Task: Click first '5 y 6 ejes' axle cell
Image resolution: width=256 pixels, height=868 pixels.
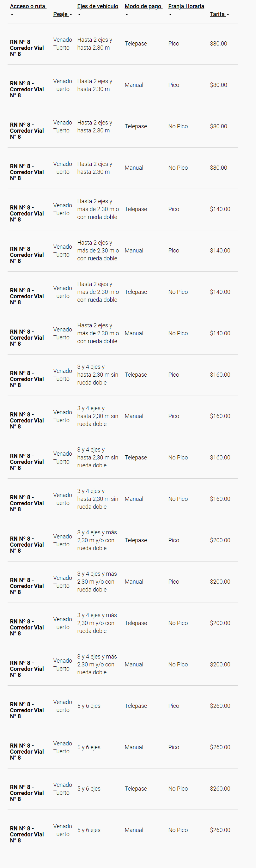Action: click(x=89, y=706)
